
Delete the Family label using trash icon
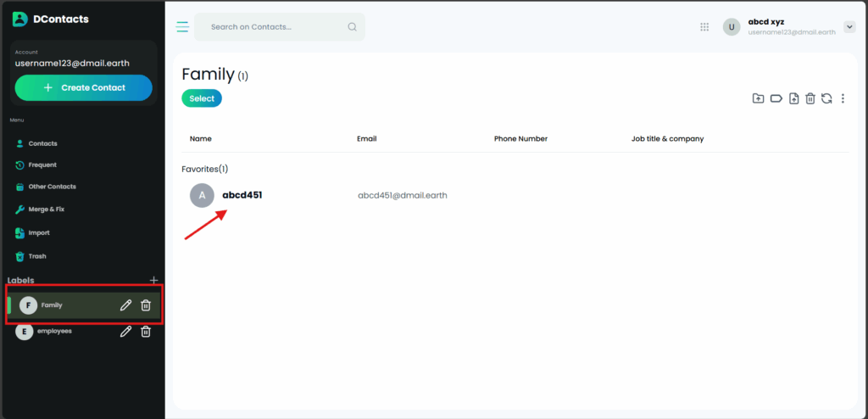point(146,305)
